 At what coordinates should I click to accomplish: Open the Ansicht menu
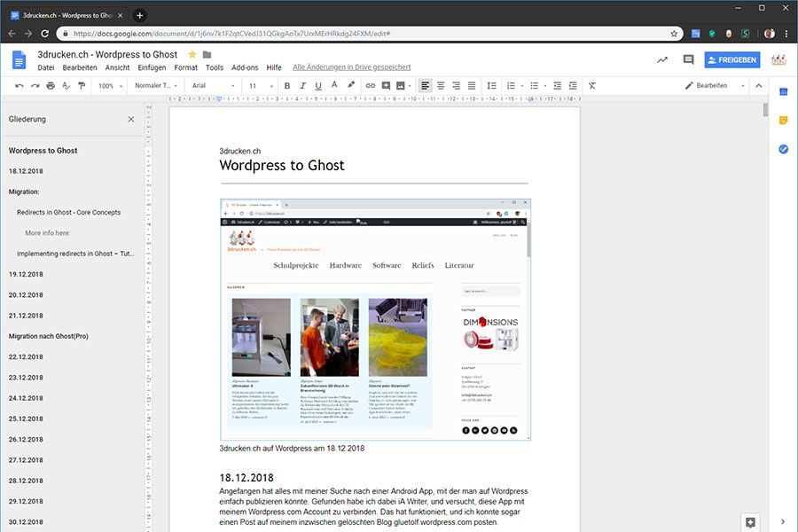[118, 67]
